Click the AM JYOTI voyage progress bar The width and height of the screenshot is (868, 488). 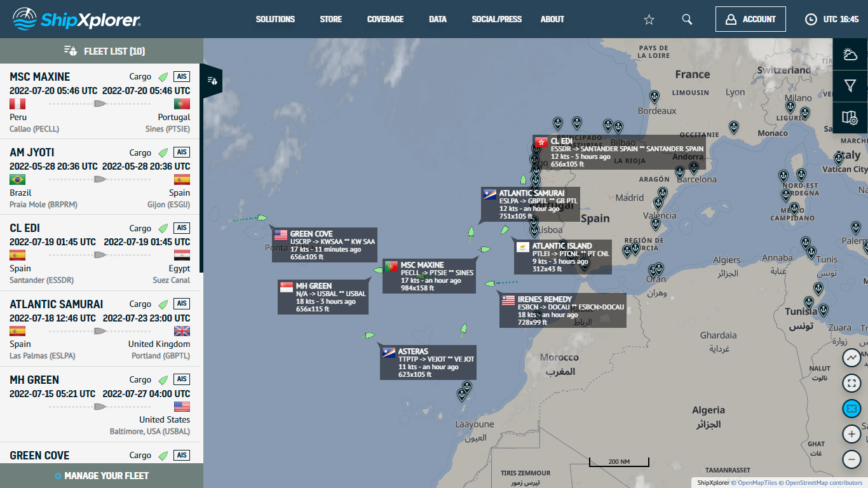tap(100, 179)
